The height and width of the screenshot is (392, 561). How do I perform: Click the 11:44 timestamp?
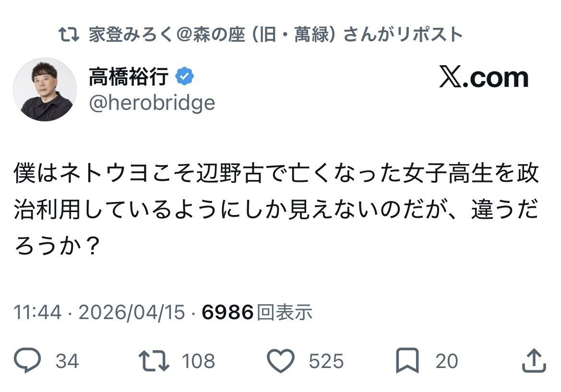tap(38, 312)
